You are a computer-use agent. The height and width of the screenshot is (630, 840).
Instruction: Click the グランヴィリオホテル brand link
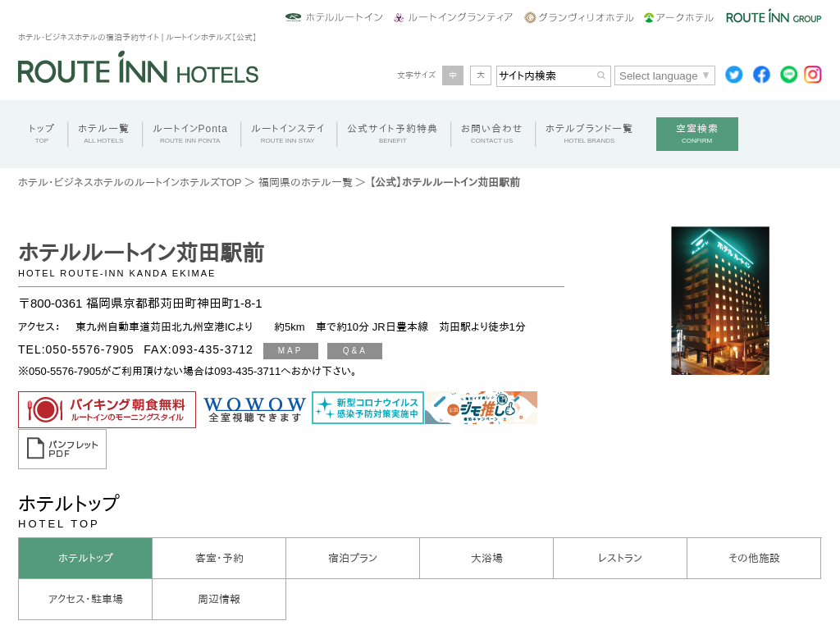pyautogui.click(x=579, y=17)
